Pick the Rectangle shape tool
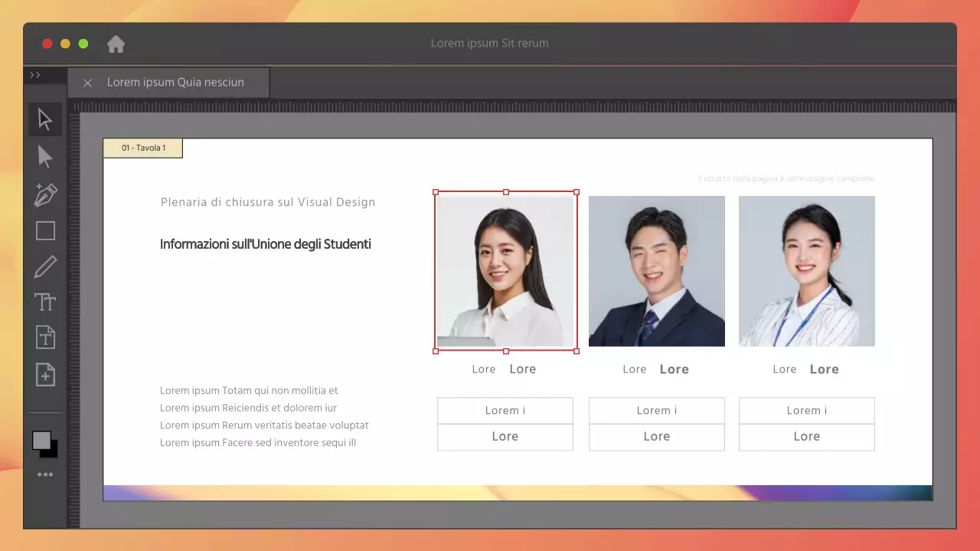 coord(45,230)
